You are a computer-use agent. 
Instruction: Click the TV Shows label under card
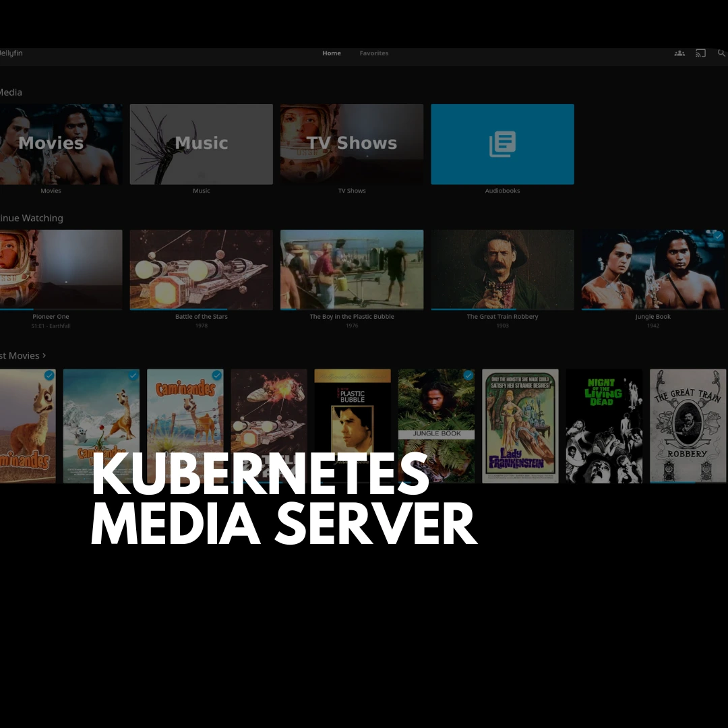[x=351, y=191]
